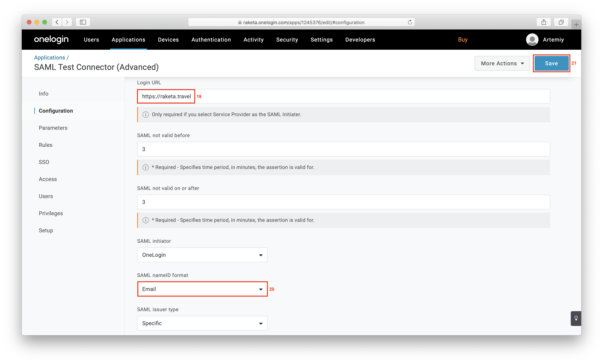Follow the Applications breadcrumb link

point(49,57)
